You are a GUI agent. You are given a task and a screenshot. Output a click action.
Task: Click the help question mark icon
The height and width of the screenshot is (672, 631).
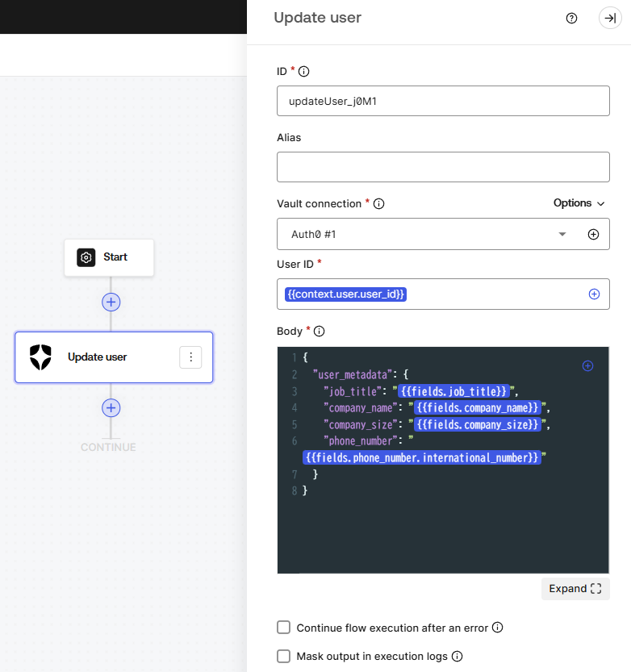[x=571, y=18]
